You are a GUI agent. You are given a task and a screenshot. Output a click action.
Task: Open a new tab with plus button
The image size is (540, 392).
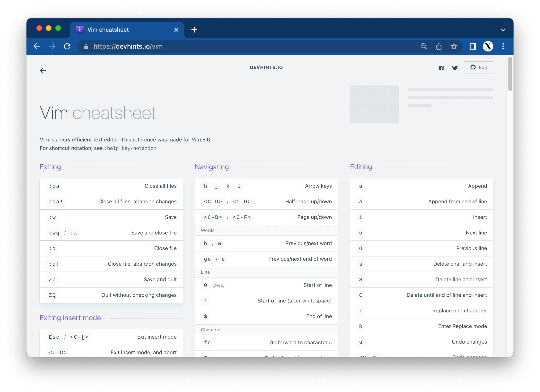pyautogui.click(x=194, y=30)
